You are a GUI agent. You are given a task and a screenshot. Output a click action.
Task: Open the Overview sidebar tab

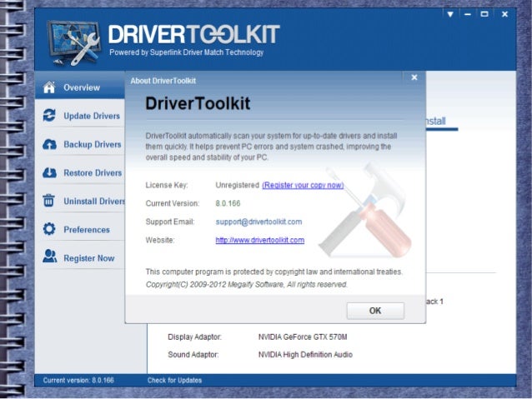tap(80, 85)
